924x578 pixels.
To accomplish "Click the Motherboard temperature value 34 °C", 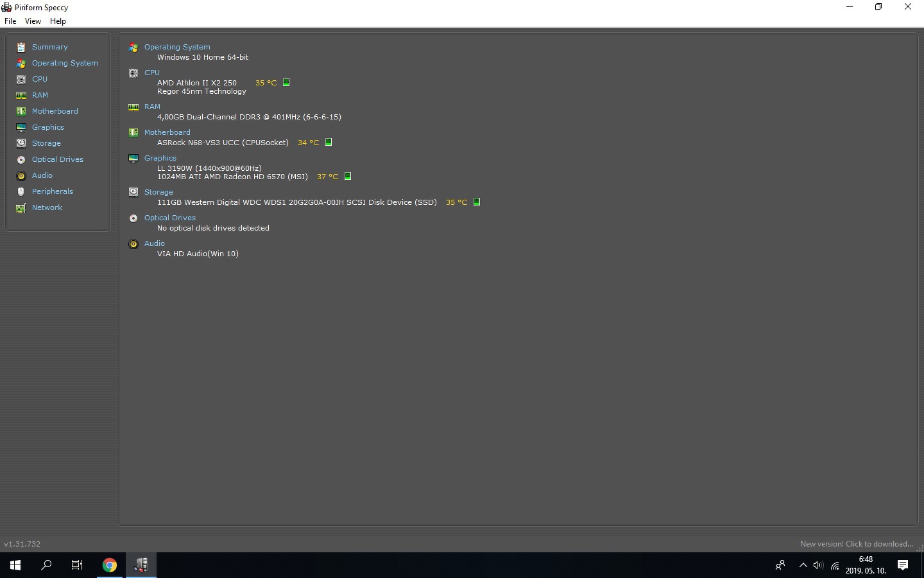I will pyautogui.click(x=308, y=143).
